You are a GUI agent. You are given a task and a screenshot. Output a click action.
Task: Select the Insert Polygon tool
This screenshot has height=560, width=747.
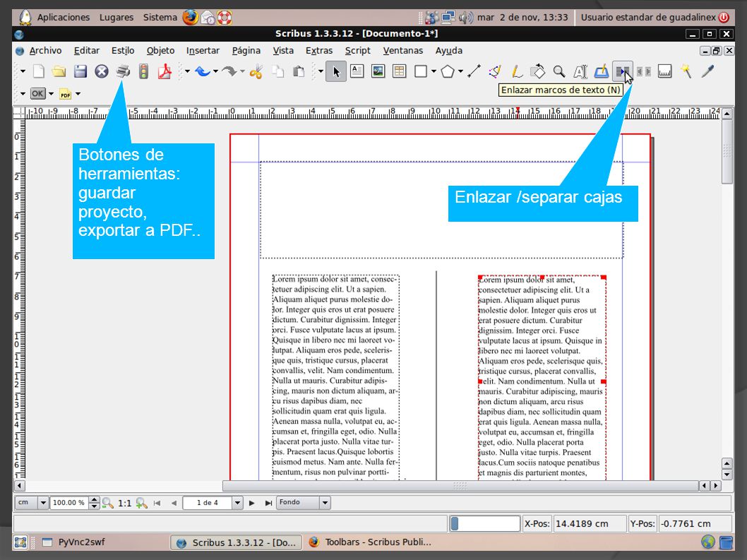pyautogui.click(x=448, y=71)
